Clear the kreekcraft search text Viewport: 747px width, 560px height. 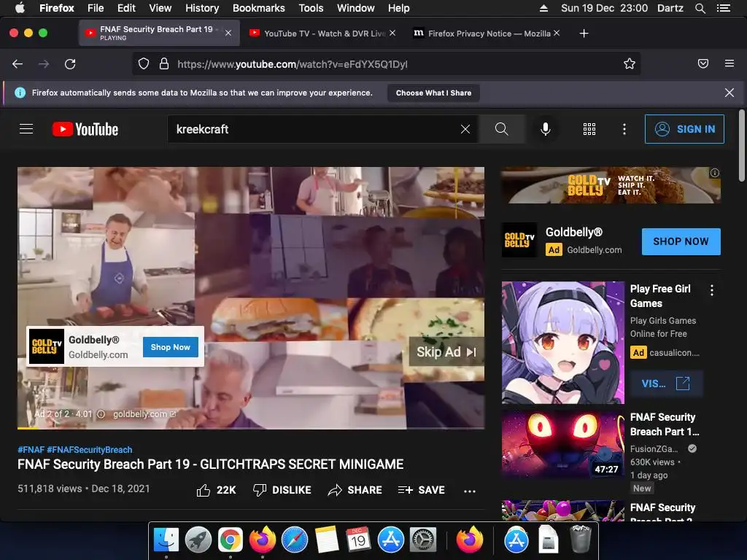coord(465,129)
